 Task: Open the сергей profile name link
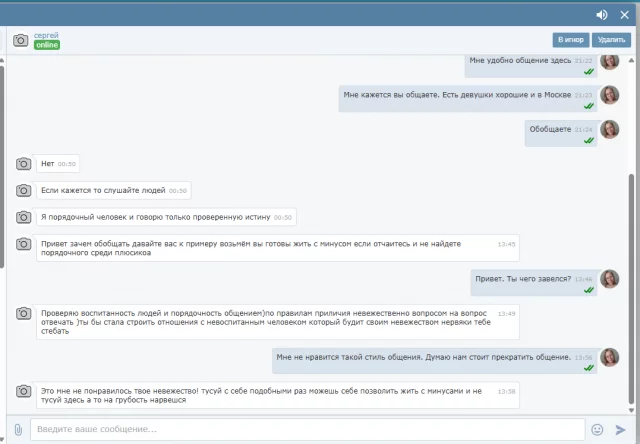coord(46,35)
